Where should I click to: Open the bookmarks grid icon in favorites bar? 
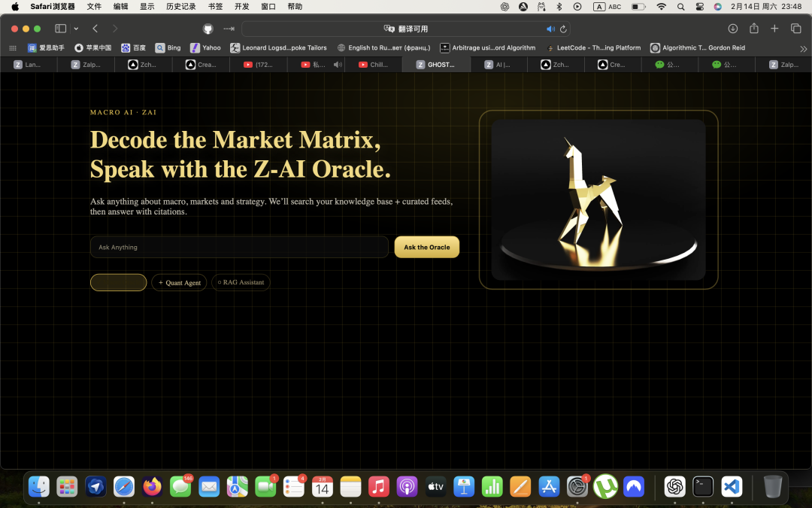[x=13, y=47]
